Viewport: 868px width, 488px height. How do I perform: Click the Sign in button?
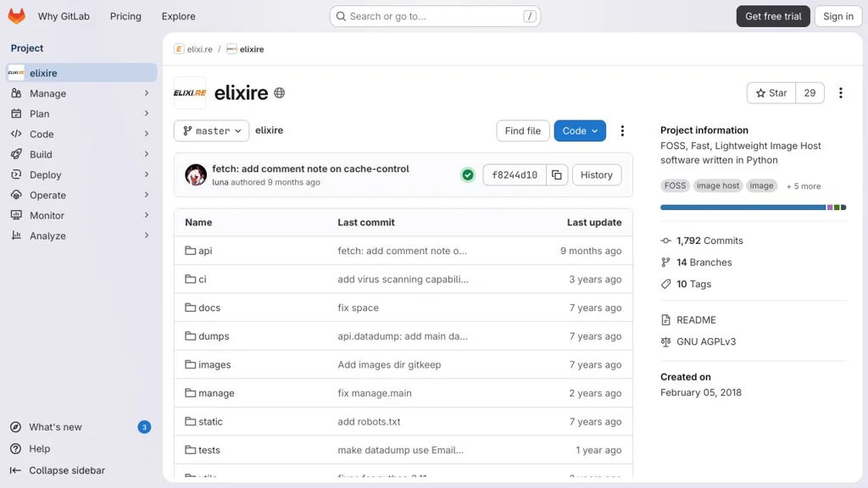[838, 16]
